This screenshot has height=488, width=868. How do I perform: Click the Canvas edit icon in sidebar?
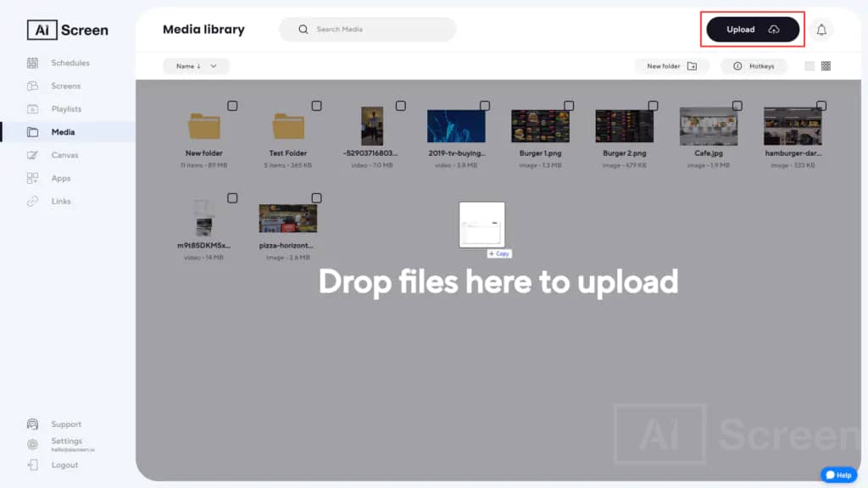coord(33,156)
